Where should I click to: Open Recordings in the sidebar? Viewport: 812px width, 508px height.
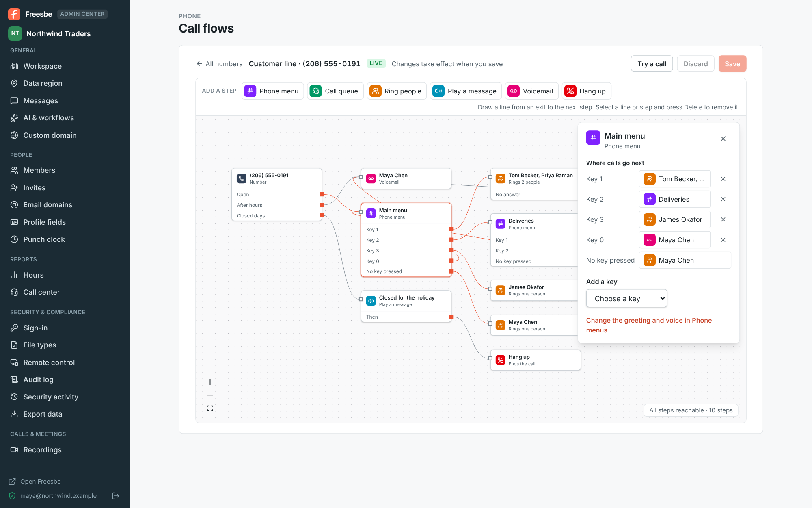(x=65, y=450)
